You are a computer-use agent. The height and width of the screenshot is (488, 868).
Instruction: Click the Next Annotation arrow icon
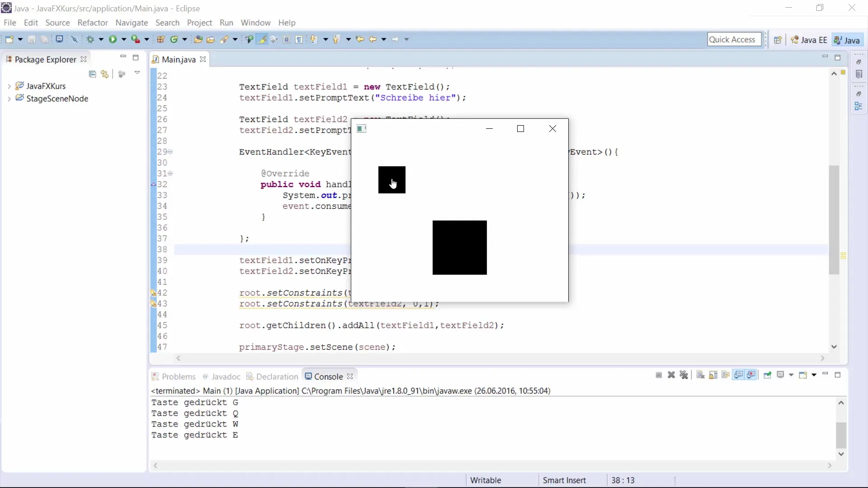[x=314, y=39]
